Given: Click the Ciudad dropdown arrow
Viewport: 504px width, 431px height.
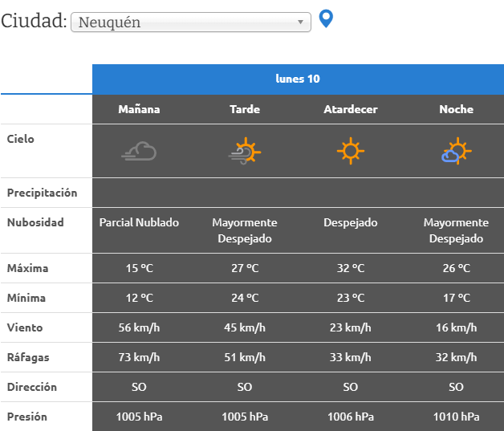Looking at the screenshot, I should coord(300,22).
